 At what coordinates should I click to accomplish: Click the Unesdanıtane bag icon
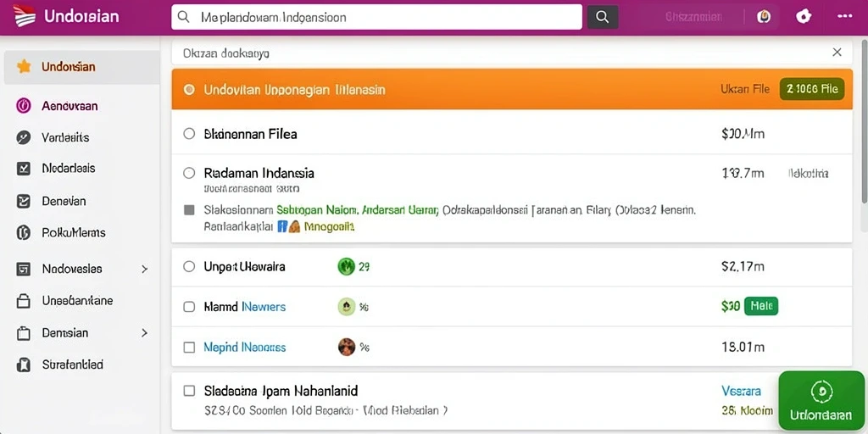click(23, 301)
